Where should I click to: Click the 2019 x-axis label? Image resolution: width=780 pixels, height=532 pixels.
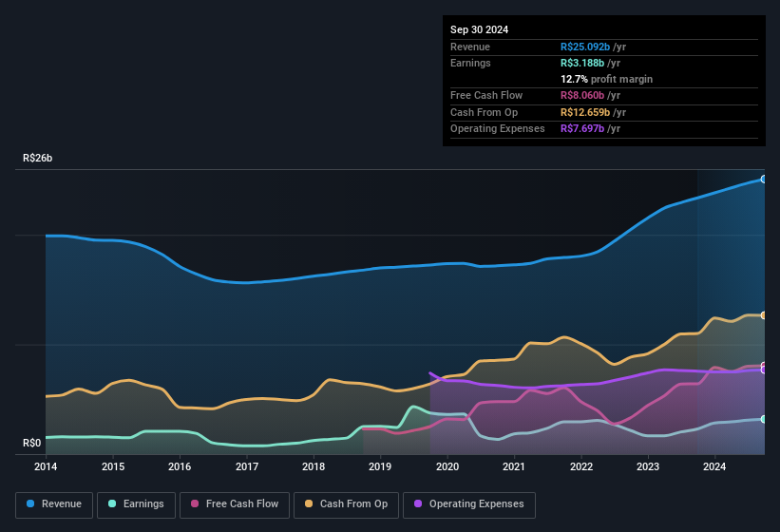(380, 466)
